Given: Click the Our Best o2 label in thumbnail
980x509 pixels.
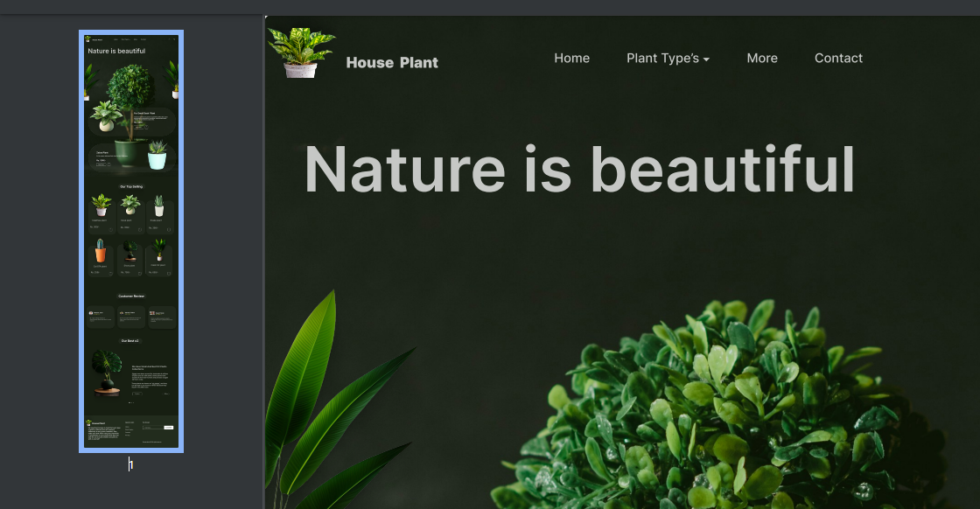Looking at the screenshot, I should pyautogui.click(x=130, y=340).
